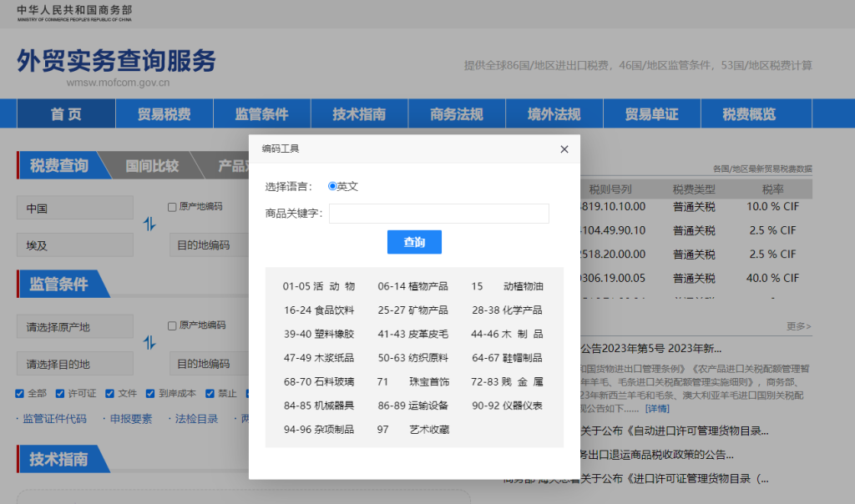Choose category 47-49 木浆纸品
Viewport: 855px width, 504px height.
(319, 358)
